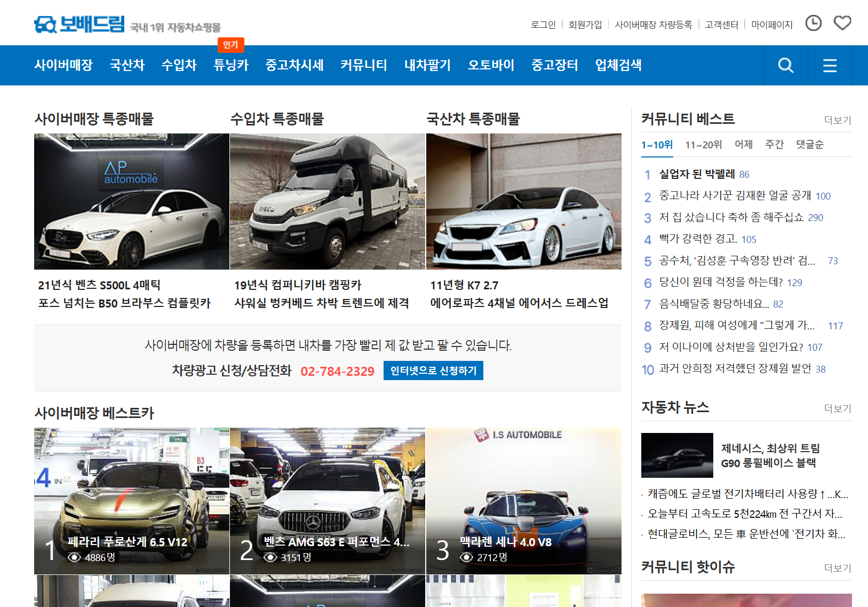Image resolution: width=868 pixels, height=607 pixels.
Task: Click 더보기 next to 자동차 뉴스
Action: (x=838, y=408)
